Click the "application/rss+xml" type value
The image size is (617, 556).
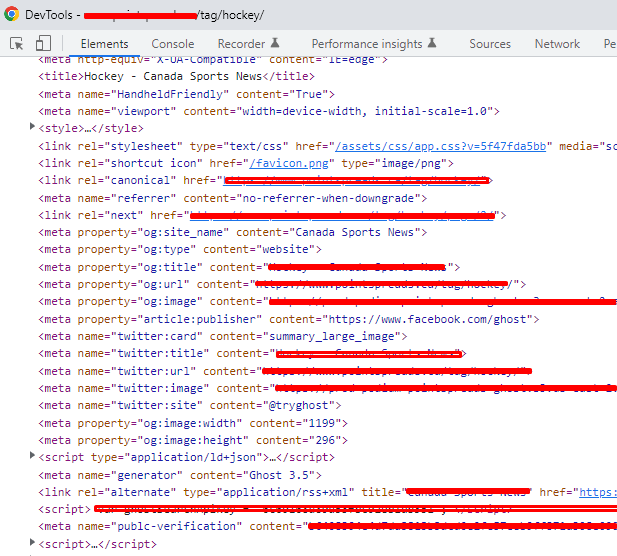pos(288,492)
